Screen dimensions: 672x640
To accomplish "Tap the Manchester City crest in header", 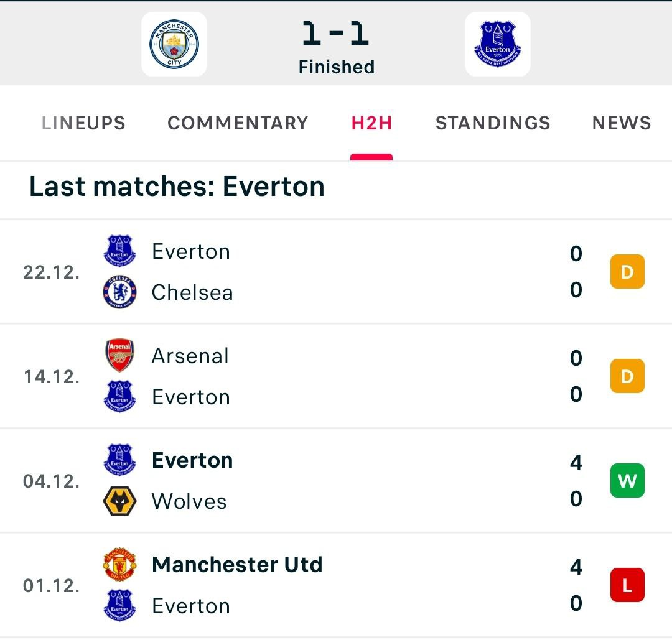I will pyautogui.click(x=174, y=44).
